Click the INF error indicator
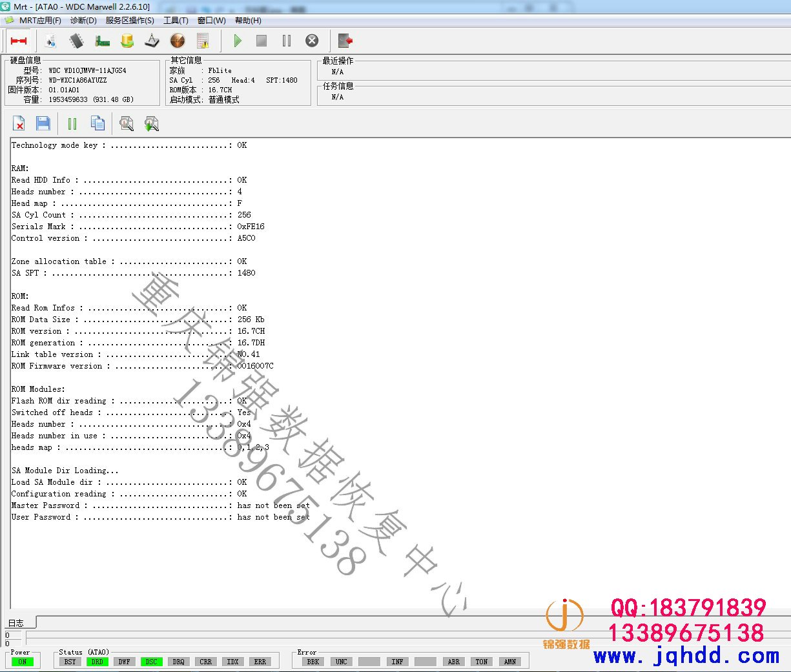 [x=397, y=662]
